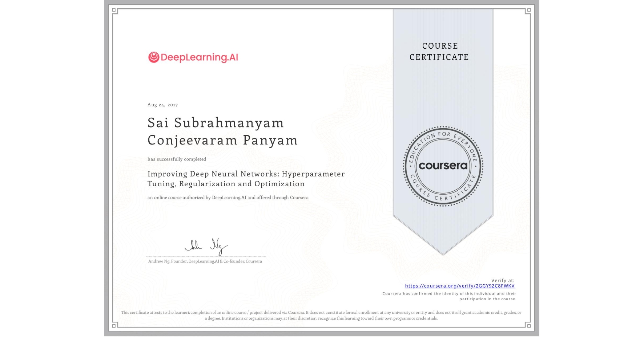Click the Andrew Ng, Founder caption

[x=205, y=261]
